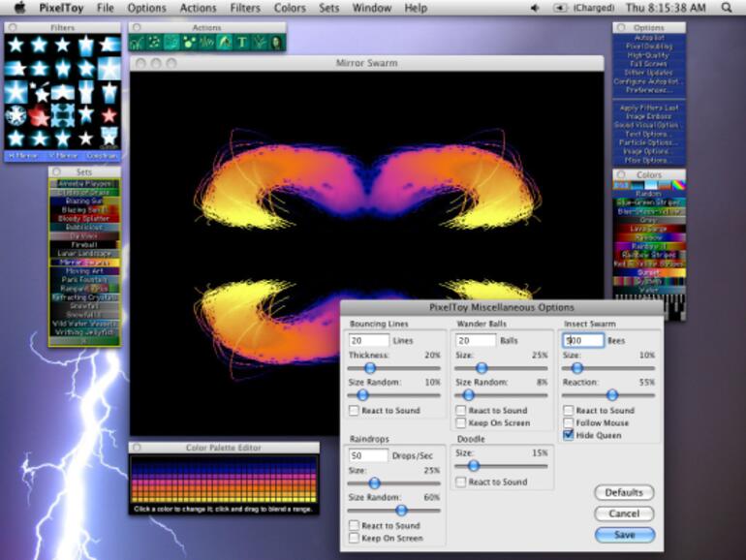Check Keep On Screen under Wander Balls
Screen dimensions: 746x560
click(x=461, y=422)
